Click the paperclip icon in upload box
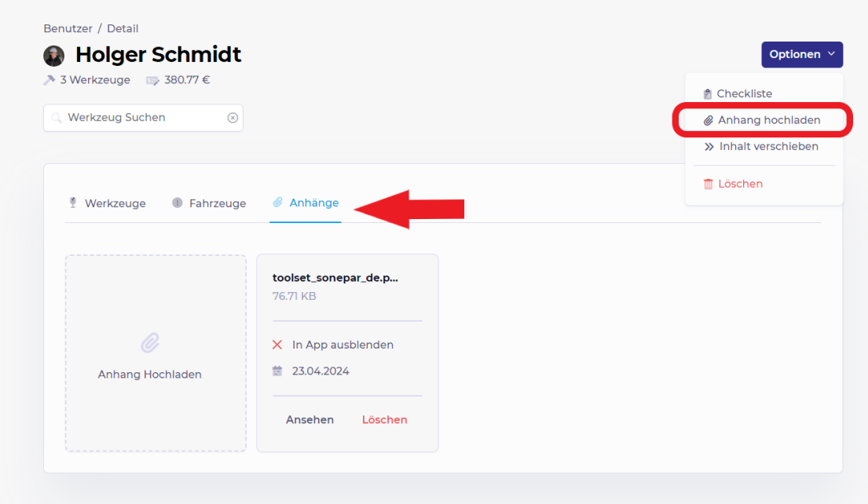Viewport: 868px width, 504px height. pyautogui.click(x=149, y=343)
